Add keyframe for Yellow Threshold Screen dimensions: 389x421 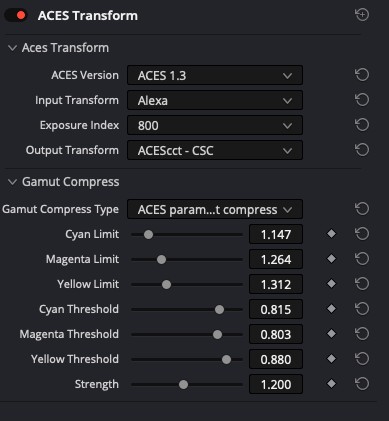pos(331,359)
